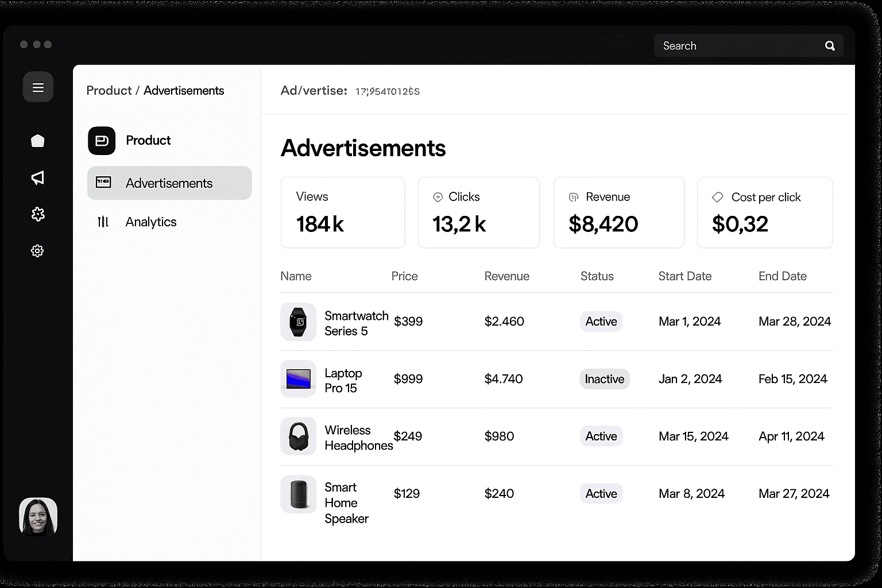Click the user avatar photo

pos(38,517)
